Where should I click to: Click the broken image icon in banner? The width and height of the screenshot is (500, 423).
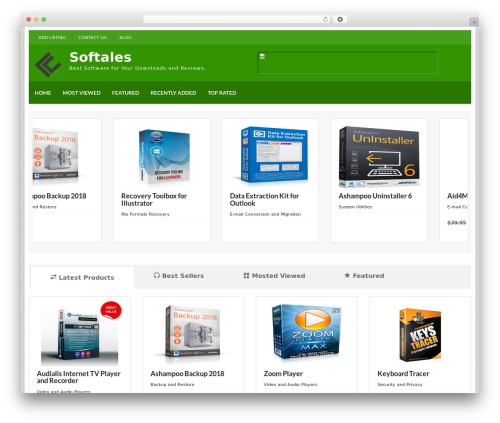[x=262, y=56]
